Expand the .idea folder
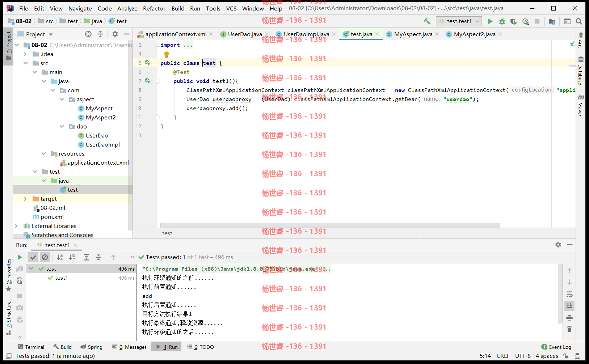Image resolution: width=589 pixels, height=364 pixels. [25, 54]
